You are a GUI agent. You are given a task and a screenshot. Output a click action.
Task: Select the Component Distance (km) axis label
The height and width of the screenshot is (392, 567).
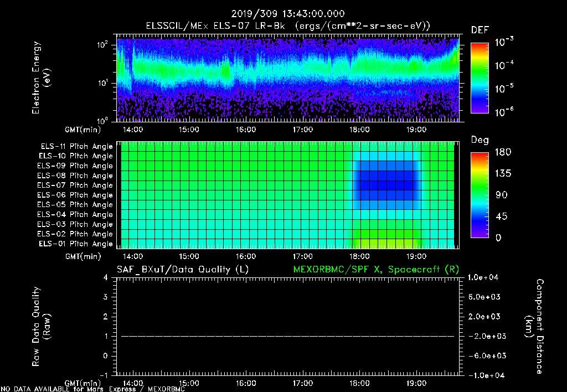[535, 327]
